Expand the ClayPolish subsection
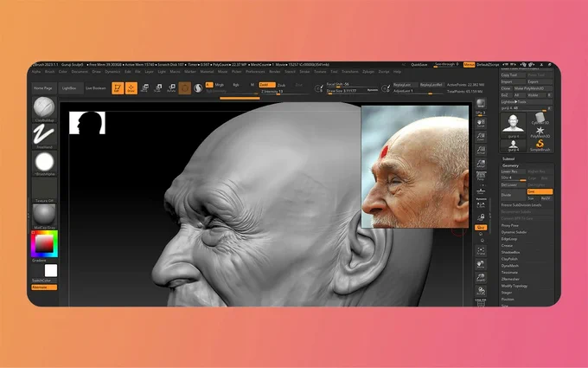Image resolution: width=588 pixels, height=368 pixels. point(509,259)
